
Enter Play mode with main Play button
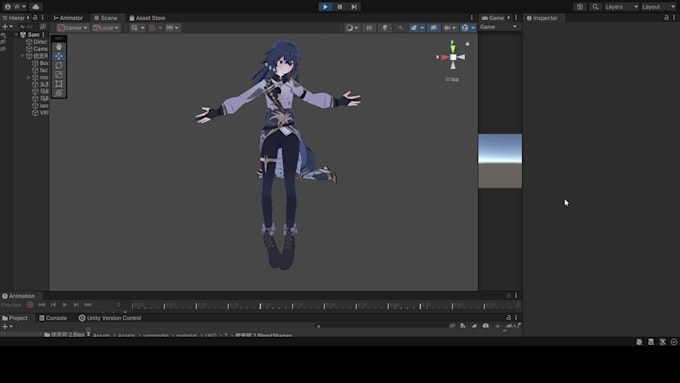325,7
